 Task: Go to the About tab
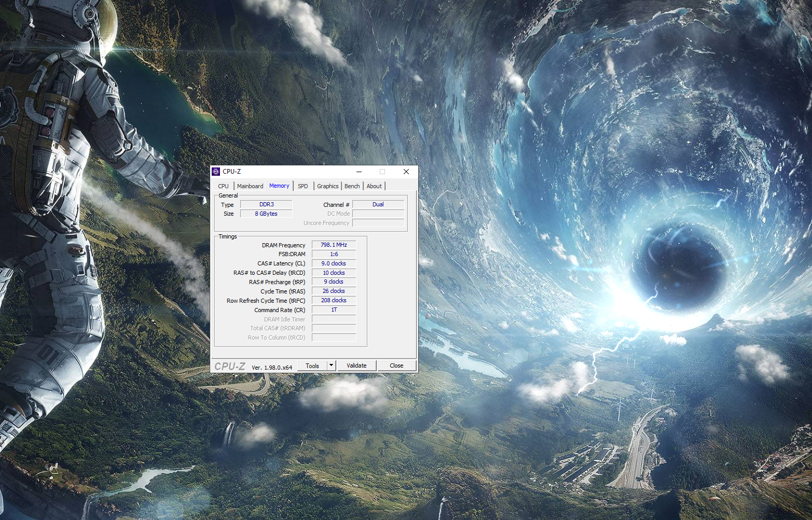click(374, 186)
